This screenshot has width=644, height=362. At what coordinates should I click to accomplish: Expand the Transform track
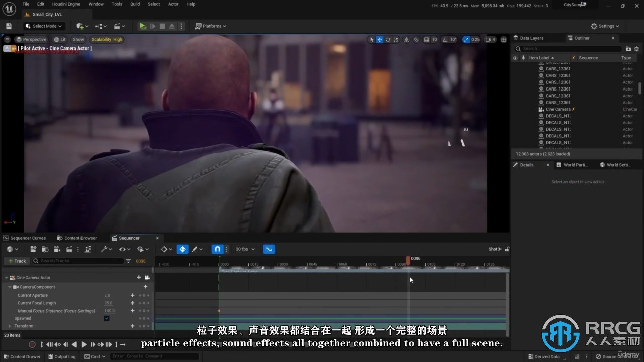pos(10,326)
